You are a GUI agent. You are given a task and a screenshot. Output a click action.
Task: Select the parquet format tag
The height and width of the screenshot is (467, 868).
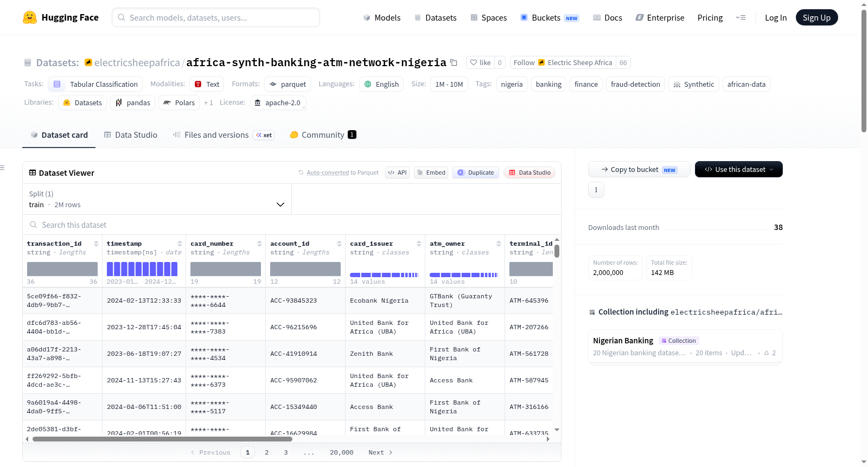288,84
